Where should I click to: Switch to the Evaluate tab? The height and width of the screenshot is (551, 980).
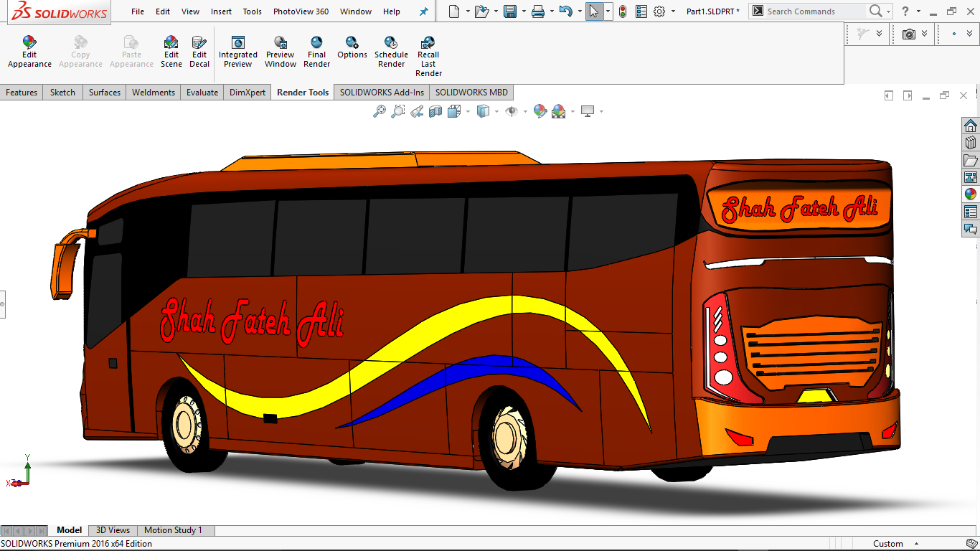point(202,93)
